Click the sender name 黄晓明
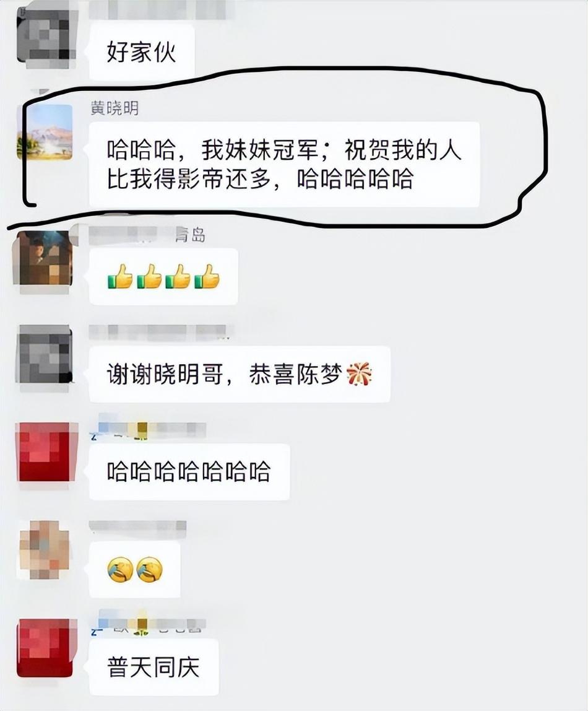 coord(115,108)
